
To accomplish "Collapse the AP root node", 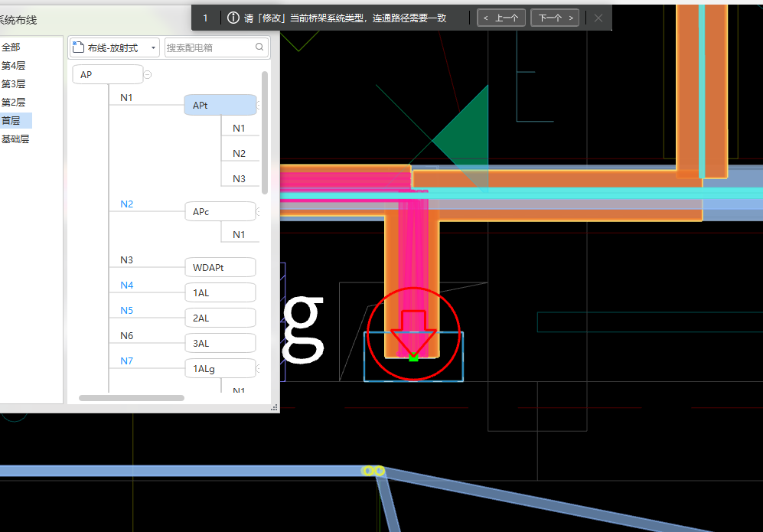I will coord(148,74).
